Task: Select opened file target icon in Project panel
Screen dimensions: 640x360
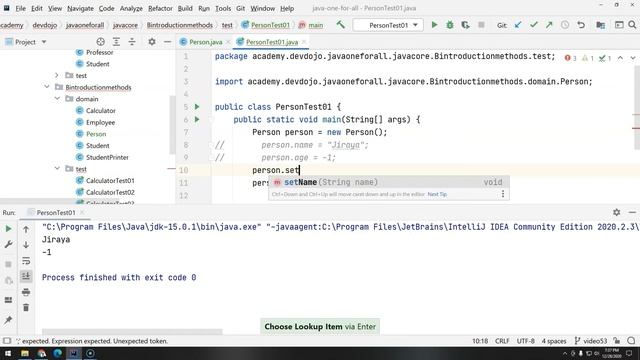Action: (100, 42)
